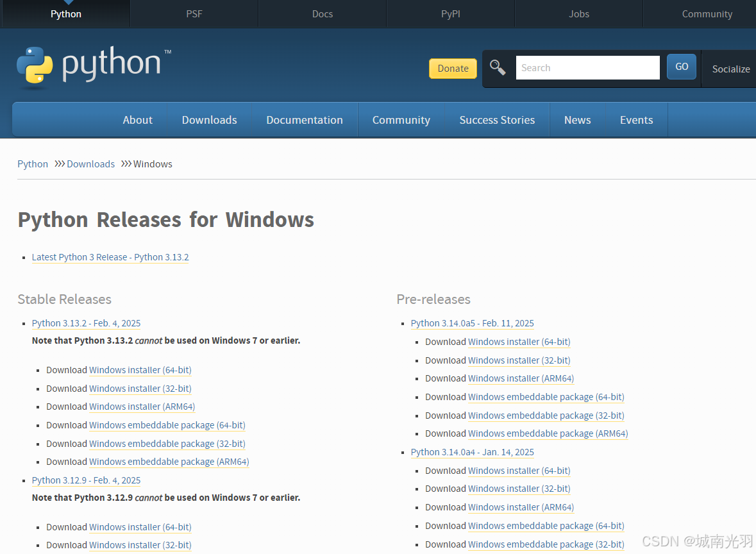The height and width of the screenshot is (554, 756).
Task: Open the Downloads navigation menu
Action: pyautogui.click(x=209, y=120)
